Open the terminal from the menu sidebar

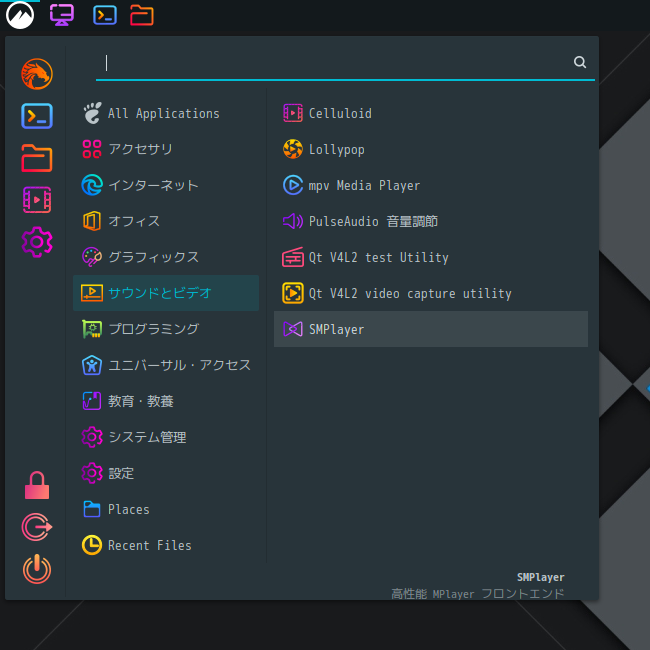tap(37, 116)
